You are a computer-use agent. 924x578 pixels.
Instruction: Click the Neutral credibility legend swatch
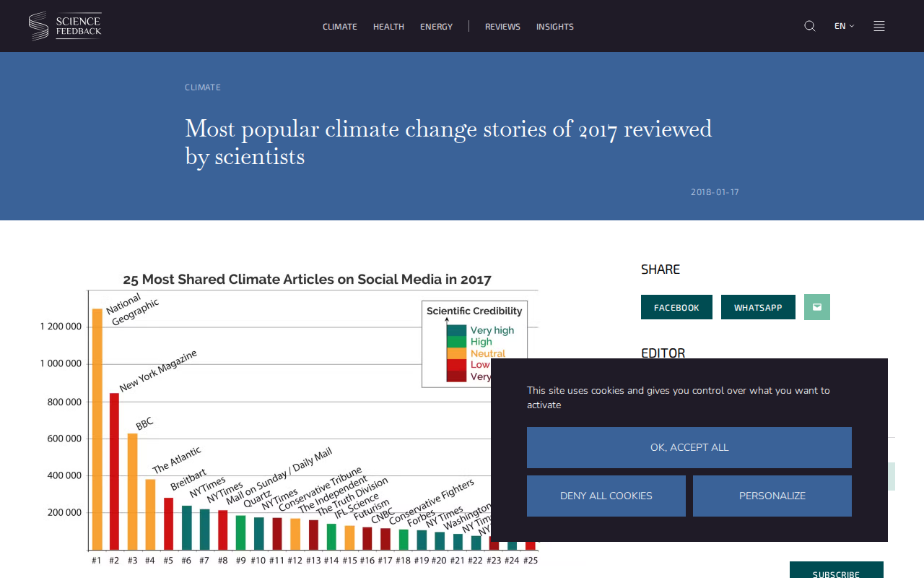pyautogui.click(x=456, y=353)
